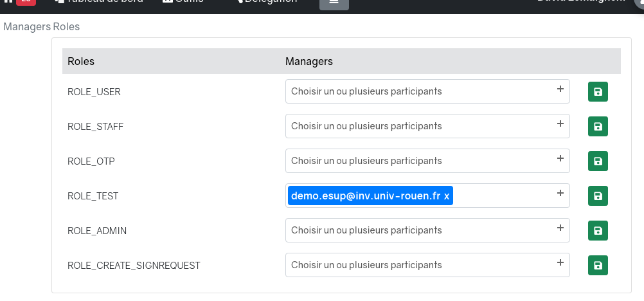Image resolution: width=644 pixels, height=301 pixels.
Task: Expand ROLE_OTP participants plus sign
Action: (560, 158)
